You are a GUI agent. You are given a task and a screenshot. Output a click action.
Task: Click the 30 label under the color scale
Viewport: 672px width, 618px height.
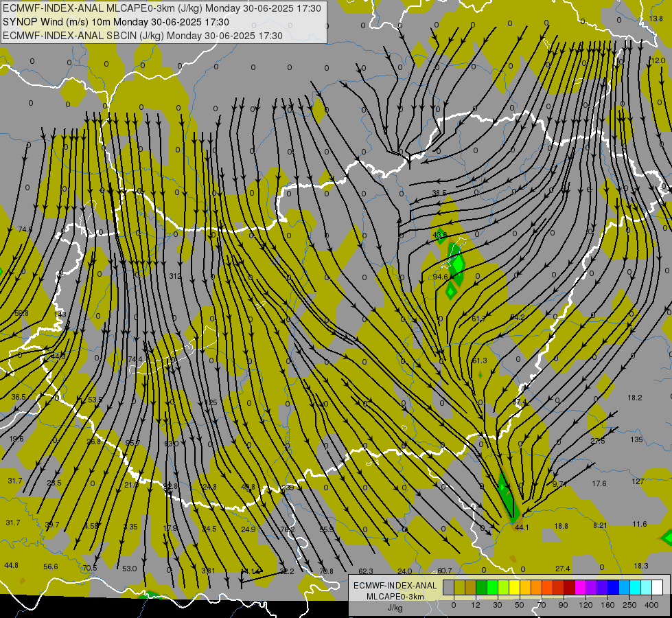(x=497, y=605)
